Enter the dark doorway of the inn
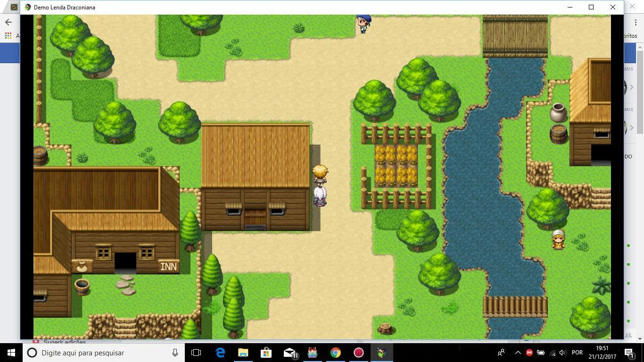Image resolution: width=644 pixels, height=362 pixels. pos(125,263)
